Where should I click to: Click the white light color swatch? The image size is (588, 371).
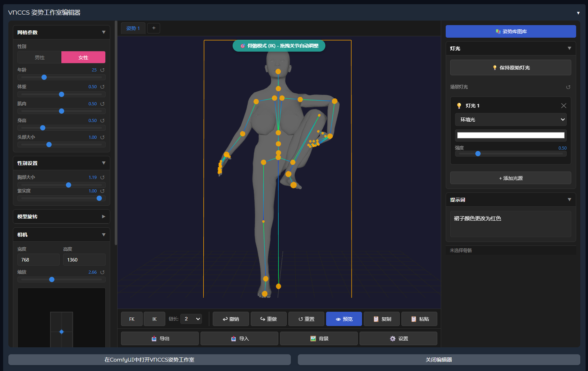click(x=511, y=135)
